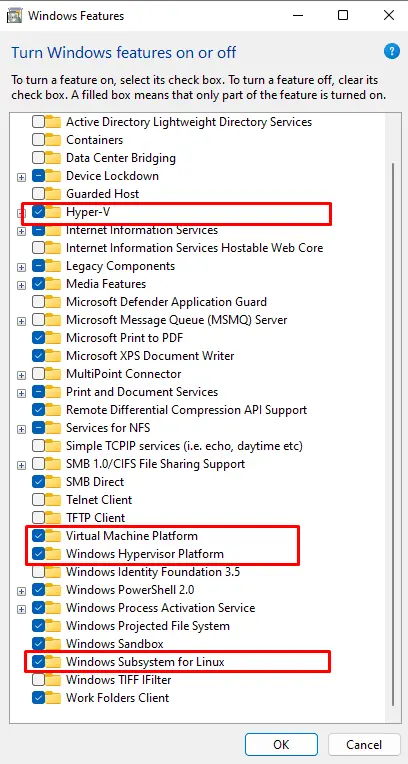408x764 pixels.
Task: Expand the Device Lockdown tree node
Action: coord(21,177)
